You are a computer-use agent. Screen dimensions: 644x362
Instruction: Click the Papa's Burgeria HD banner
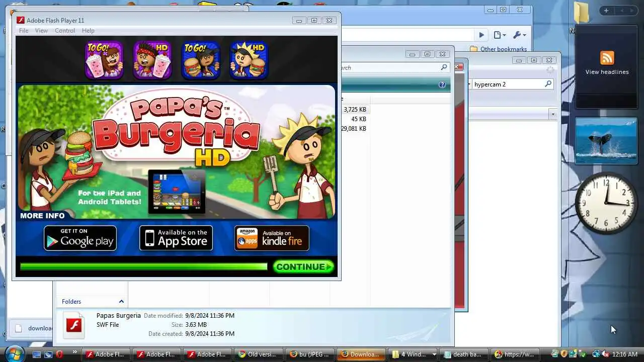177,152
